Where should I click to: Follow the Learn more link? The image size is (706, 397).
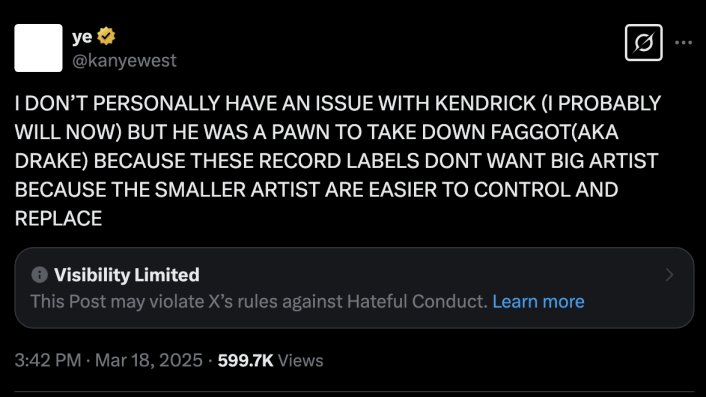click(x=538, y=302)
